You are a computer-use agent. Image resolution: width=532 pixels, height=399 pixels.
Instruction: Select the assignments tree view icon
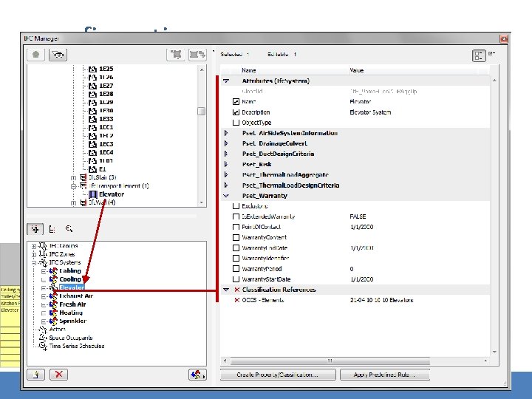click(x=35, y=229)
